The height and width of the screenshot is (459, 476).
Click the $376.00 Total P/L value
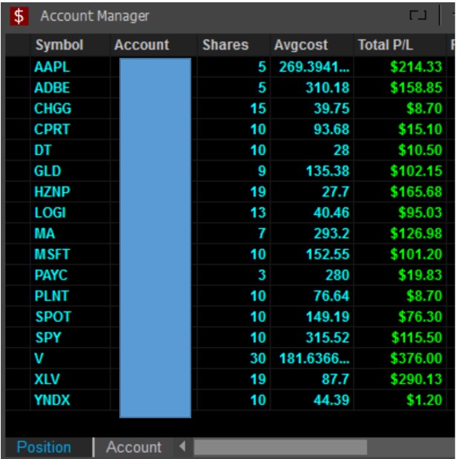click(416, 358)
